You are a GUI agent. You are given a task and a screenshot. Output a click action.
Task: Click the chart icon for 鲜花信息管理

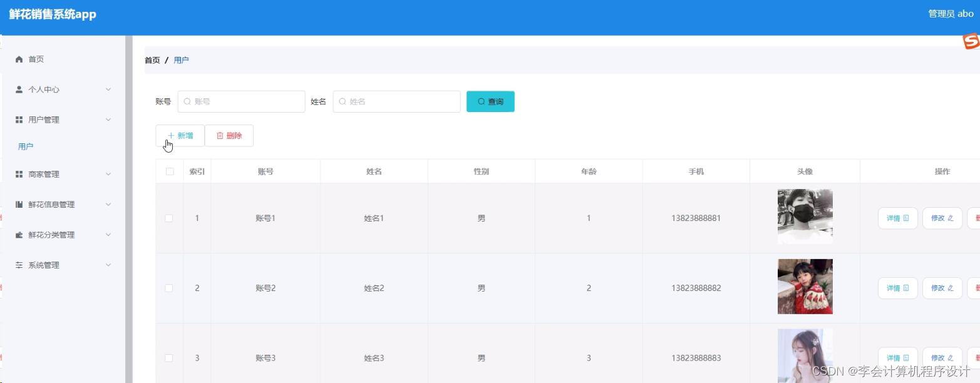click(19, 204)
